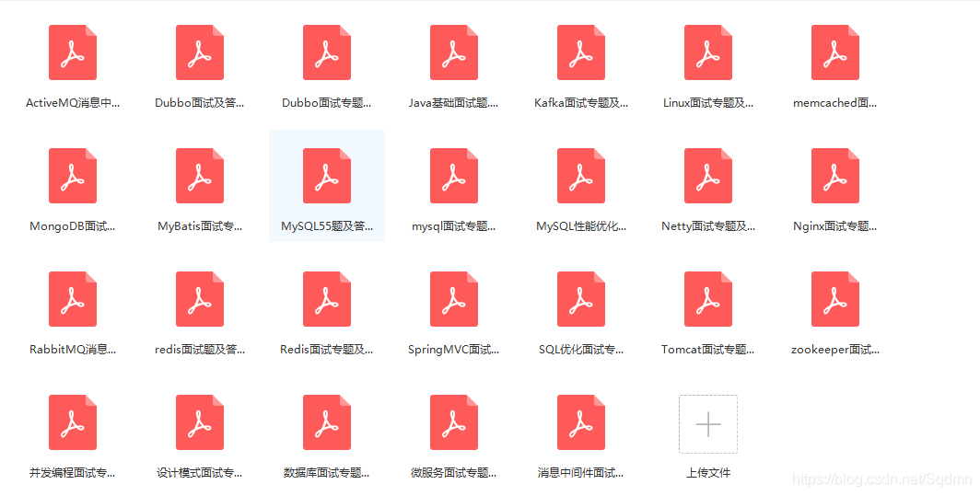
Task: Open the memcached面... PDF icon
Action: click(x=835, y=52)
